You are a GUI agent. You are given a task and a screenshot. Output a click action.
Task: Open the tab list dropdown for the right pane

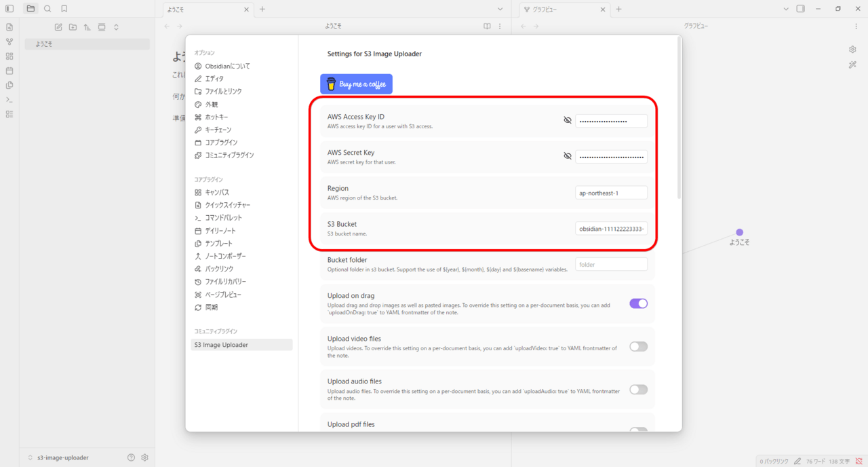coord(786,9)
